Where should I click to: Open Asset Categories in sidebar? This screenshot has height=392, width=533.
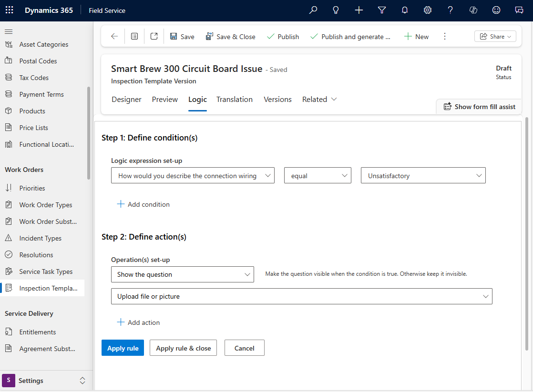pos(42,44)
